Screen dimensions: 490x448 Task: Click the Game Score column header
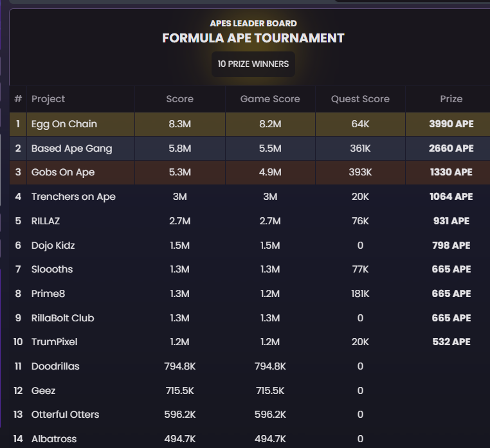pyautogui.click(x=270, y=99)
